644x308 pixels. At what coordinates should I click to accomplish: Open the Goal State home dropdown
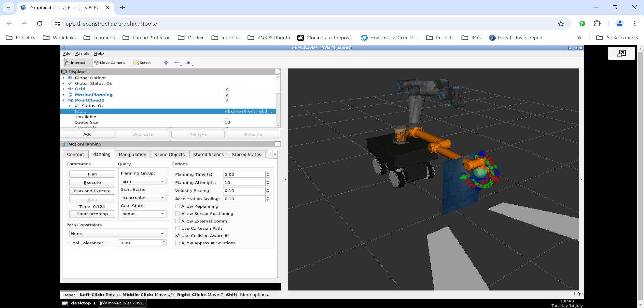144,214
